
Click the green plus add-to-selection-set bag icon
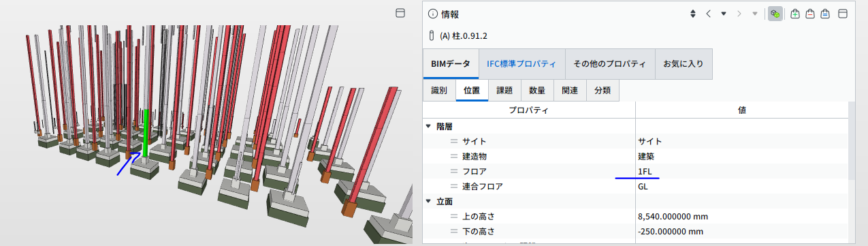795,14
